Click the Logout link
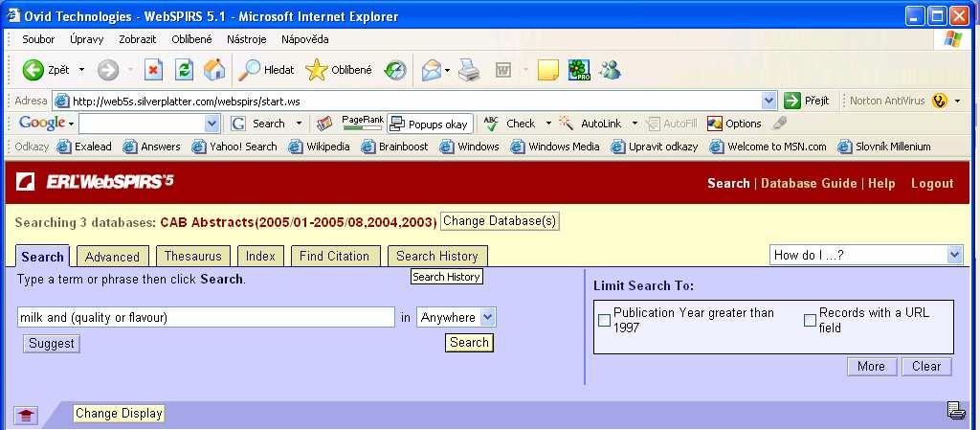 tap(932, 183)
